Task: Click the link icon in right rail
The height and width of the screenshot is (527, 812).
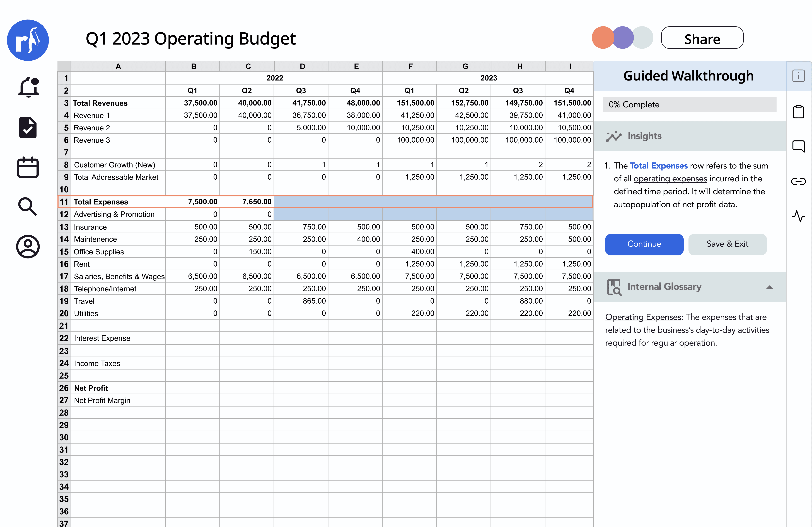Action: (798, 181)
